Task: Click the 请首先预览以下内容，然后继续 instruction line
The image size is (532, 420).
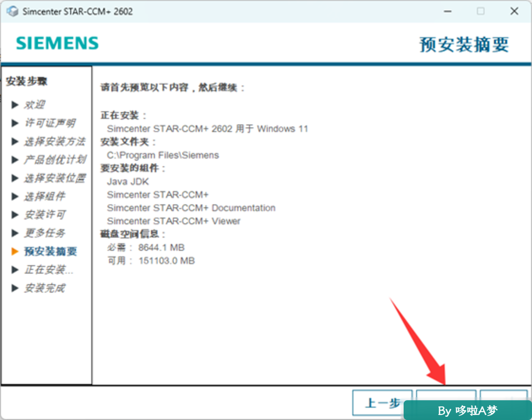Action: tap(173, 88)
